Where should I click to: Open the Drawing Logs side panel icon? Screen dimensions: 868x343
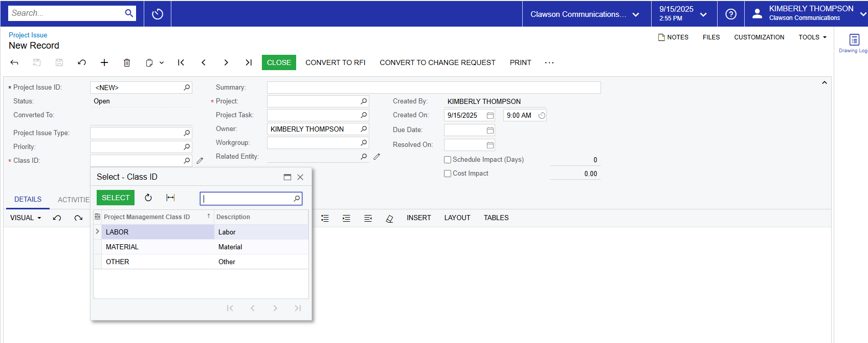[x=854, y=40]
